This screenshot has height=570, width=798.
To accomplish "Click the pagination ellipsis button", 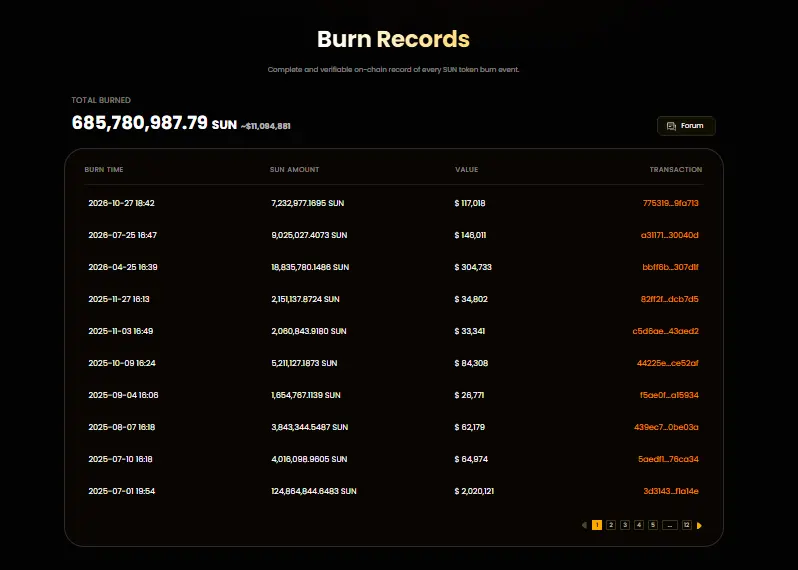I will click(x=670, y=525).
